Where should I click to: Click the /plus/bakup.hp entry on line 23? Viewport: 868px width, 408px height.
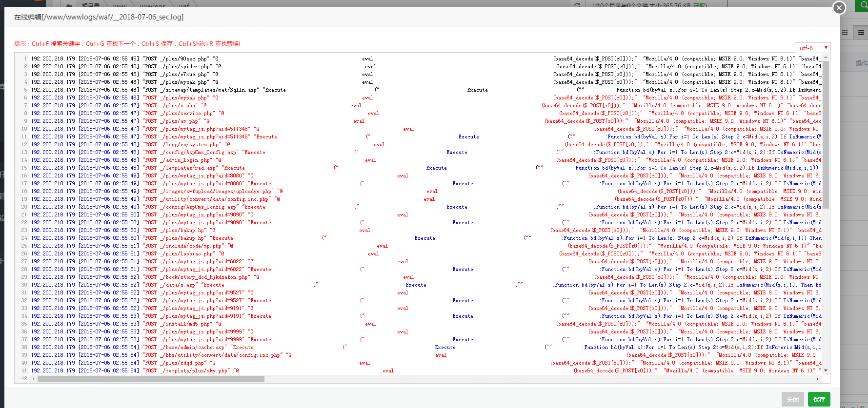[x=426, y=230]
